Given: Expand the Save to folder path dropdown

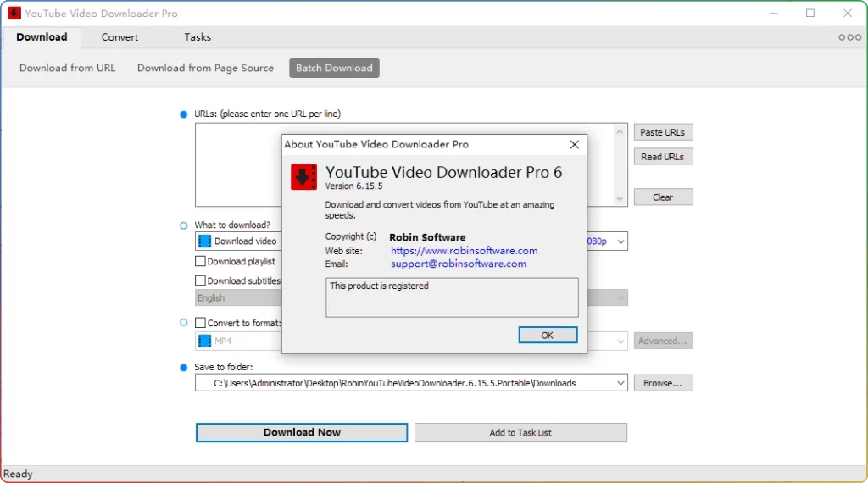Looking at the screenshot, I should [620, 383].
